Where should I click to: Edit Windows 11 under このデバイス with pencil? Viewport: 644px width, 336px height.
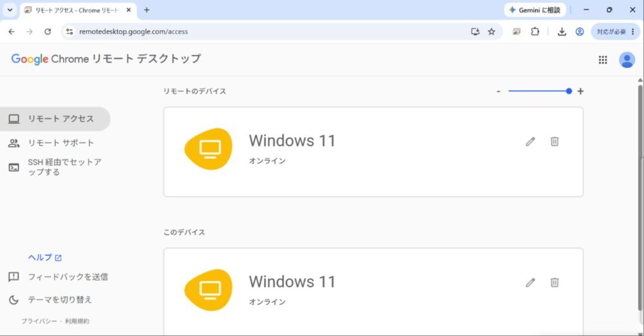530,283
